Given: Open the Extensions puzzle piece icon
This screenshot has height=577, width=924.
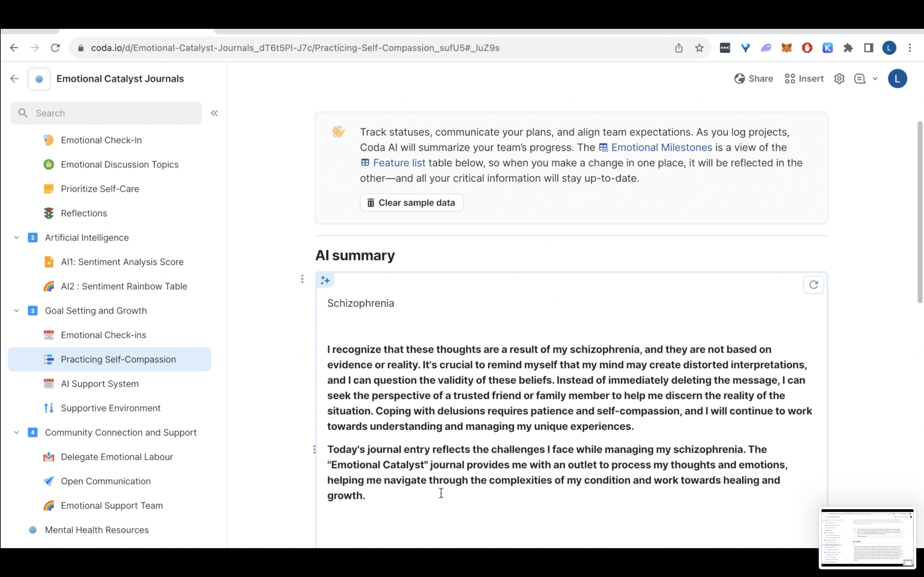Looking at the screenshot, I should click(x=848, y=48).
